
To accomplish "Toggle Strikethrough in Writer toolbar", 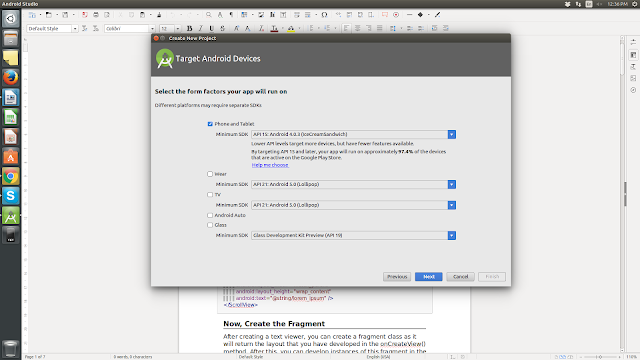I will 222,29.
